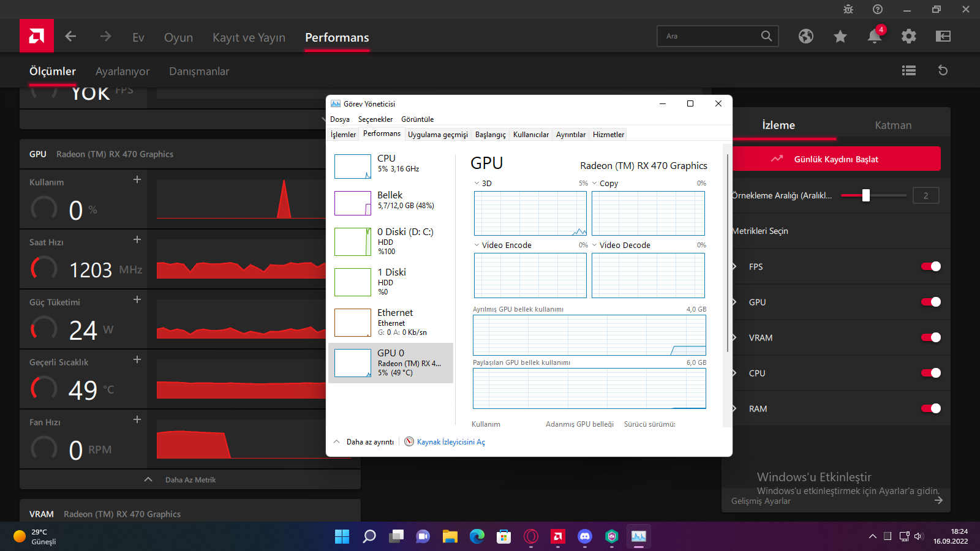Collapse with Daha Az Metrik chevron

point(148,479)
